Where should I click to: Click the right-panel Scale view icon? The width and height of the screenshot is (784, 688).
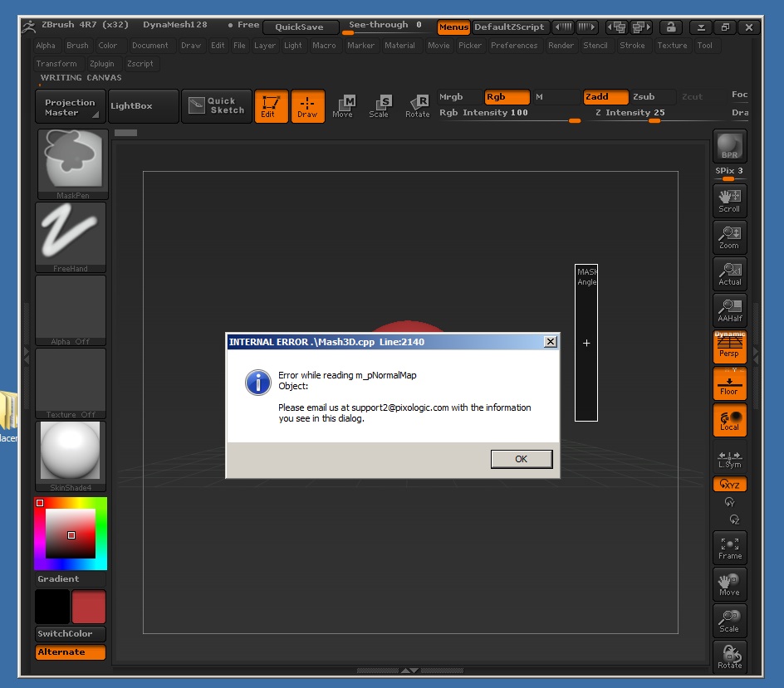coord(729,621)
